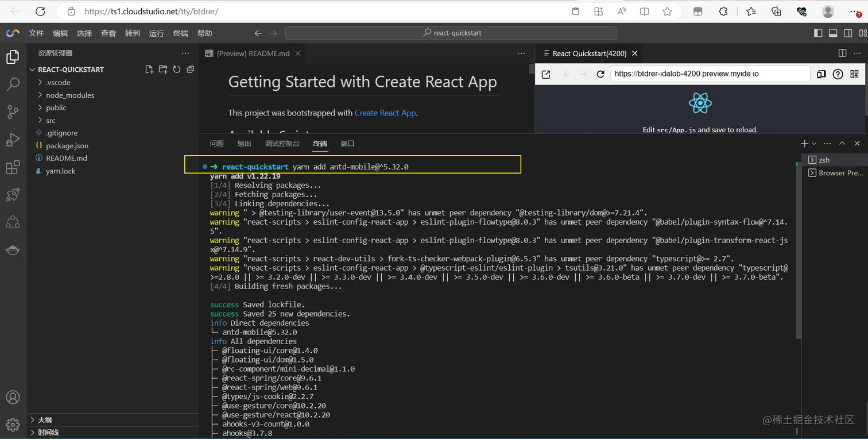
Task: Open the Source Control view
Action: [x=13, y=112]
